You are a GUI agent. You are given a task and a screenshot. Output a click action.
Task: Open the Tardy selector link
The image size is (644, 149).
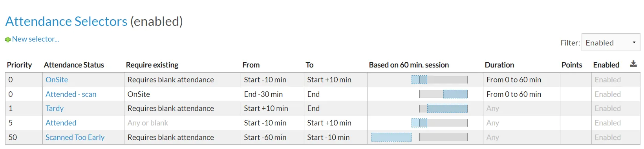(55, 108)
